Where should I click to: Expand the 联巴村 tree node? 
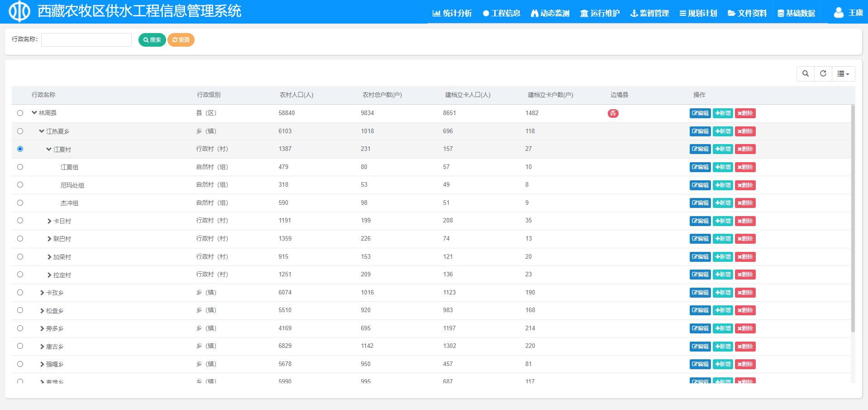point(49,239)
